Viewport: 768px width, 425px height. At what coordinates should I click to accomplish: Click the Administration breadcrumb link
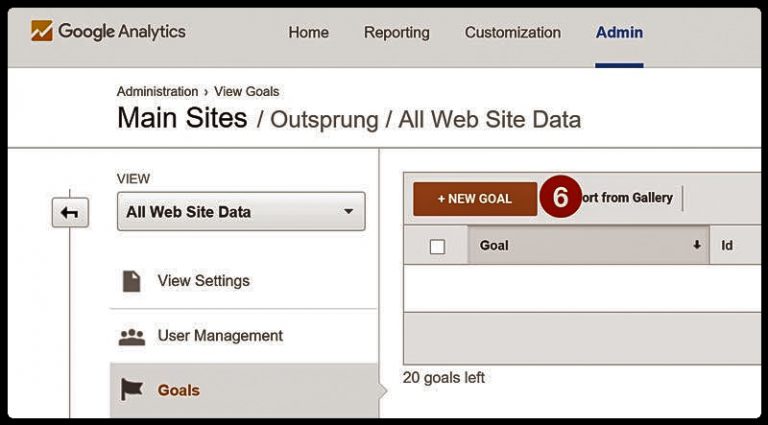[157, 92]
